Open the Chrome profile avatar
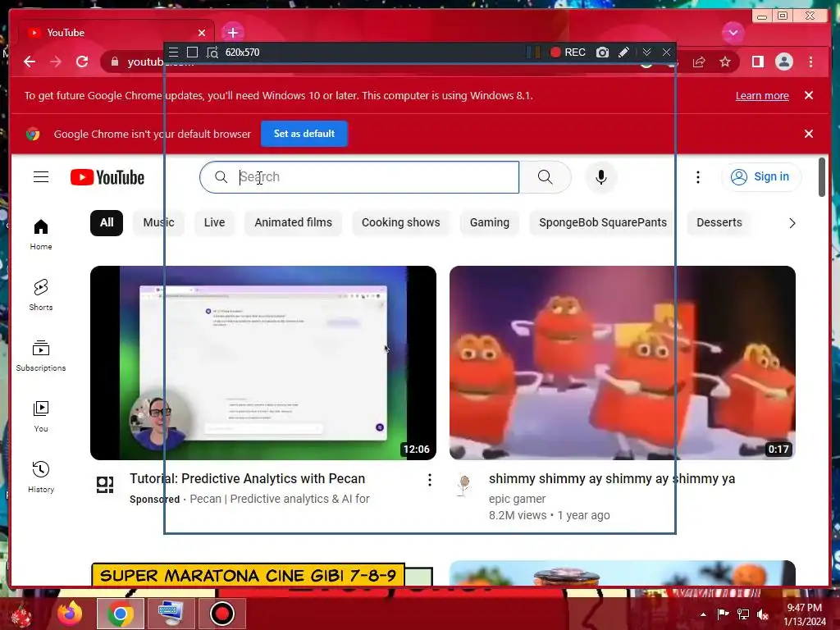This screenshot has width=840, height=630. point(783,62)
